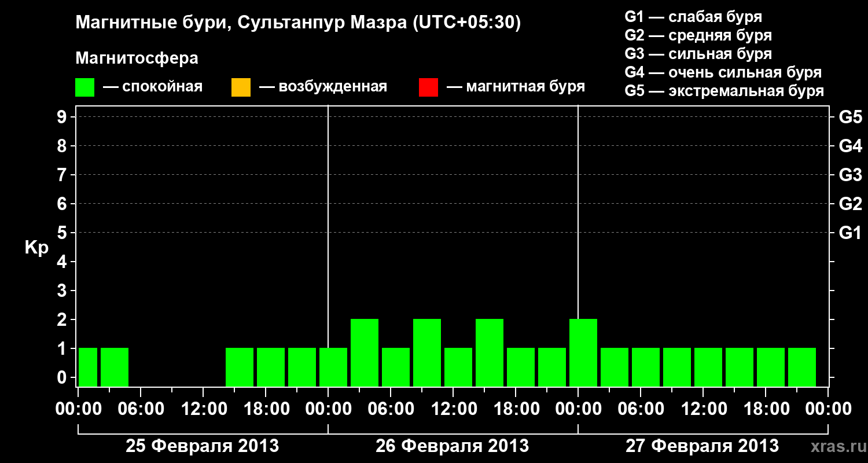Image resolution: width=868 pixels, height=463 pixels.
Task: Click the '— возбужденная' legend label
Action: (x=323, y=87)
